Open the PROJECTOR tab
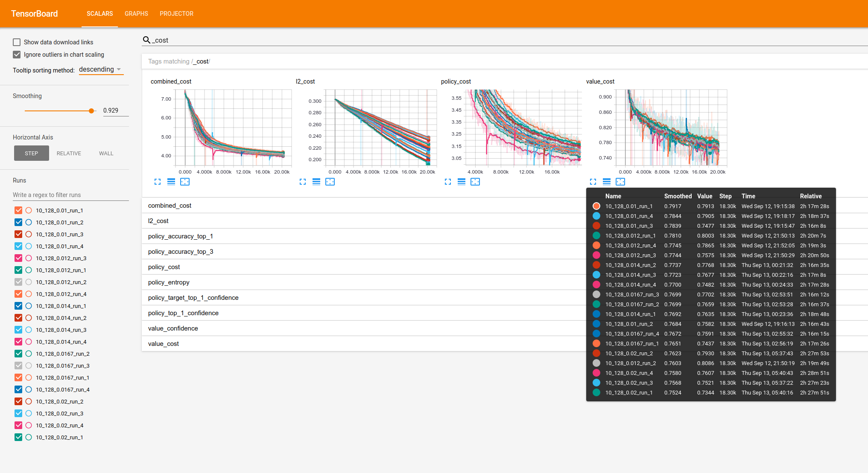Viewport: 868px width, 473px height. [176, 14]
